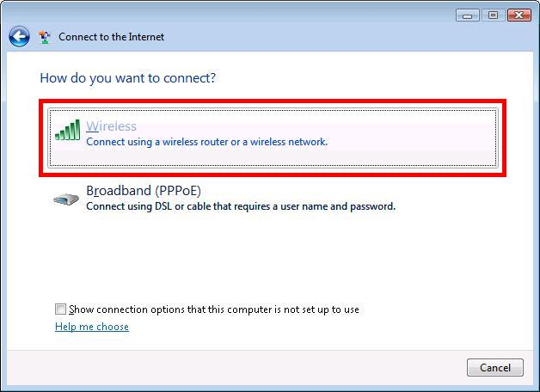
Task: Click the Connect to the Internet title text
Action: coord(111,37)
